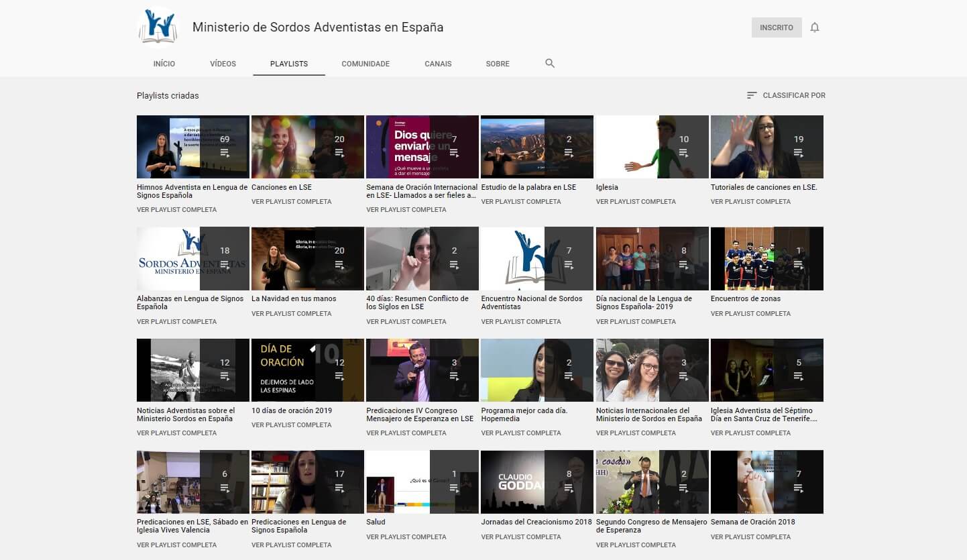The height and width of the screenshot is (560, 967).
Task: Go to the Sobre tab
Action: 498,64
